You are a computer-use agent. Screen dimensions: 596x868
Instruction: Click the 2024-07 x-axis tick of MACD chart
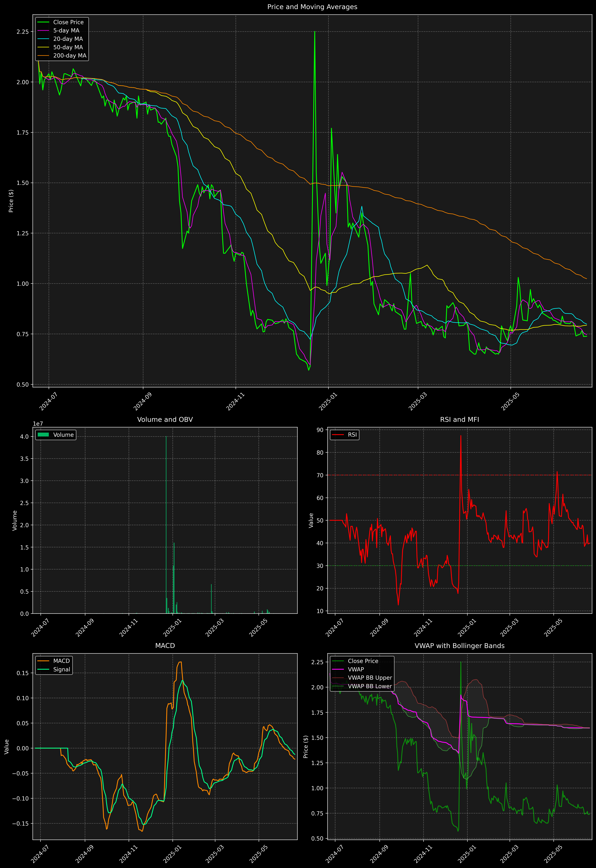click(x=40, y=854)
